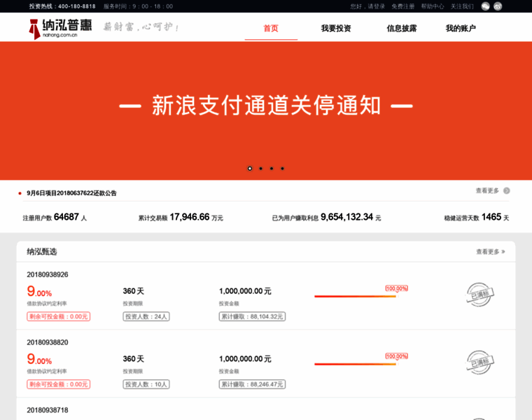The height and width of the screenshot is (420, 532).
Task: Open the 帮助中心 help link
Action: click(x=433, y=6)
